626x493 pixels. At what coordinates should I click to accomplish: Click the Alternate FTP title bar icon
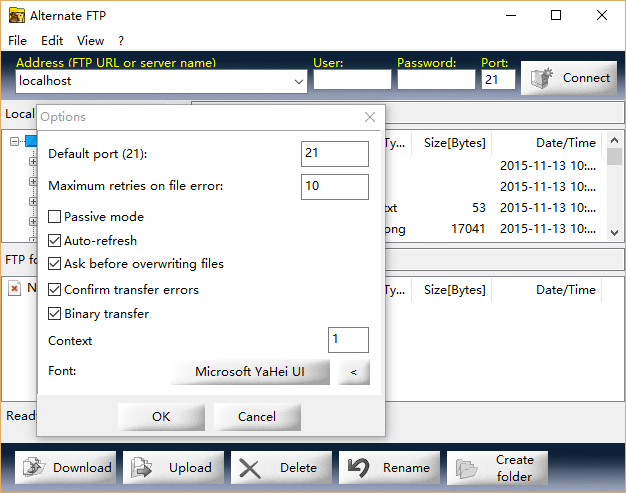tap(17, 15)
